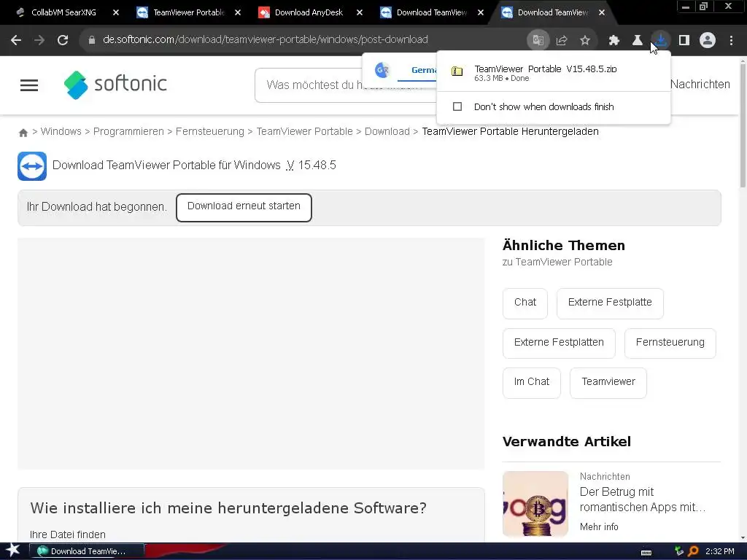Go back to the previous page
Screen dimensions: 747x560
16,40
